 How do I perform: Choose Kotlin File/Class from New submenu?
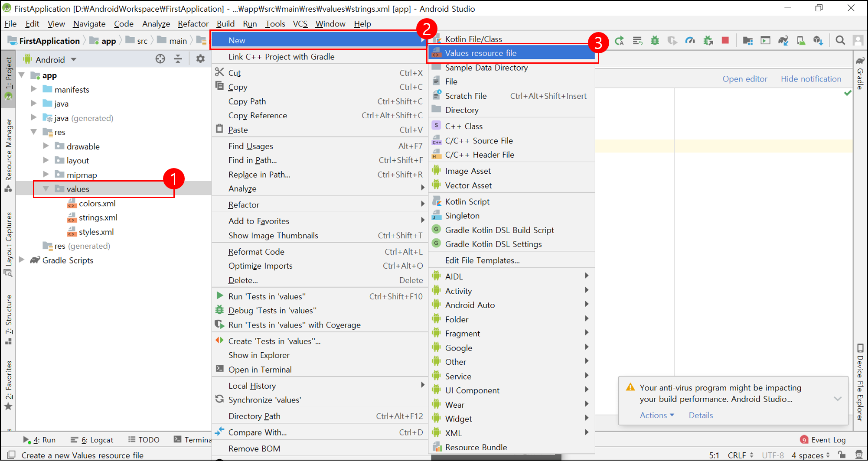coord(511,39)
